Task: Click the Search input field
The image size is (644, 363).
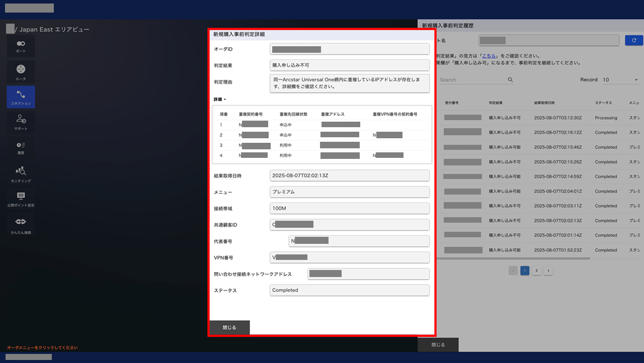Action: 470,80
